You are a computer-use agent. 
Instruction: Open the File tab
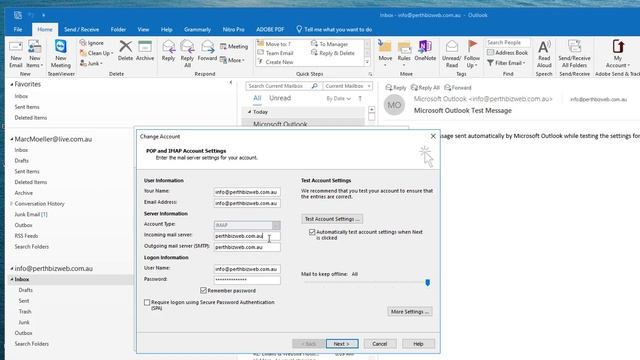18,29
